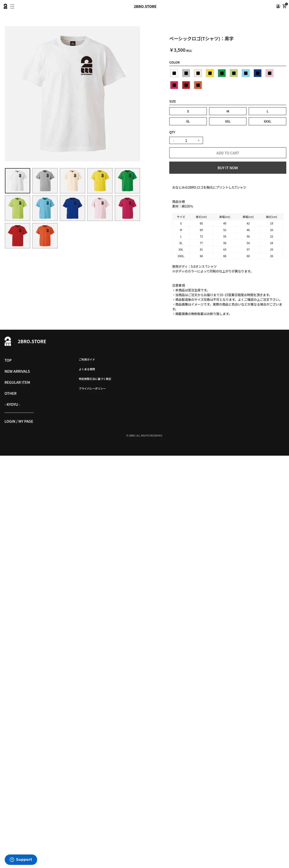View the green T-shirt thumbnail
The image size is (289, 868).
pyautogui.click(x=128, y=181)
